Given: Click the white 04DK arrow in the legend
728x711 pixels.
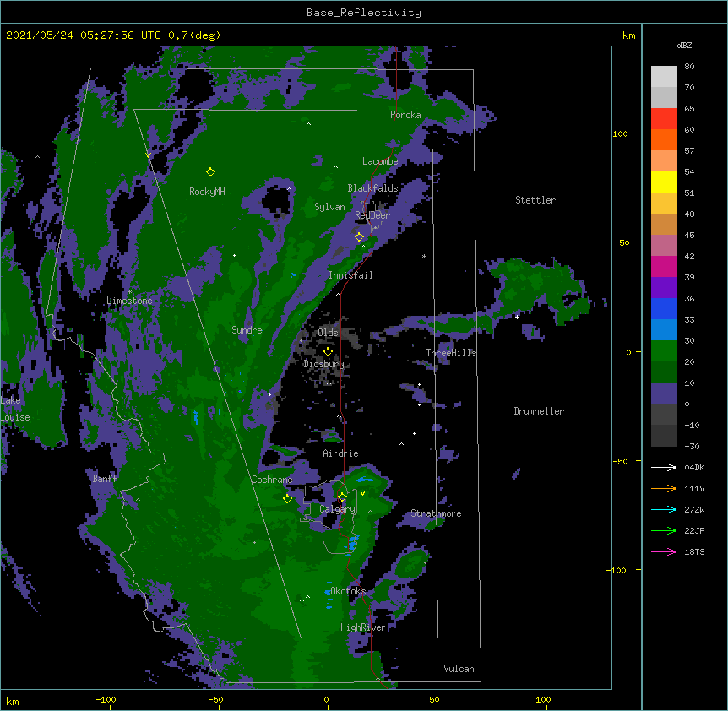Looking at the screenshot, I should tap(664, 467).
